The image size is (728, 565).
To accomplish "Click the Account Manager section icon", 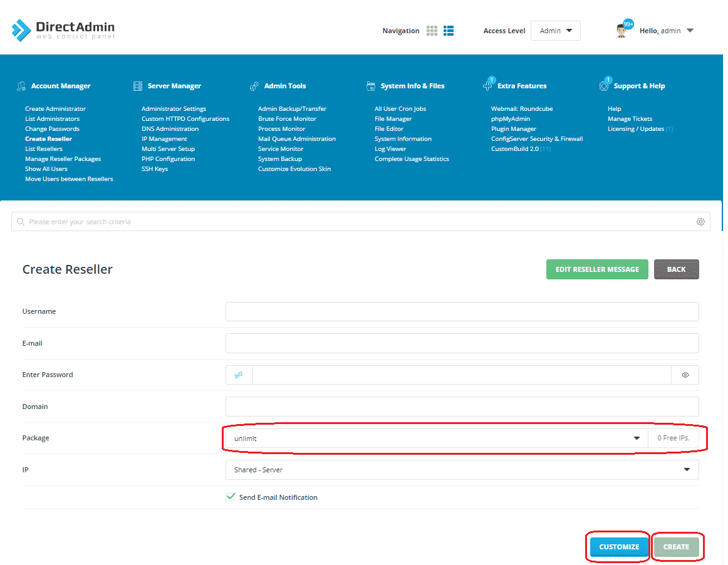I will pos(21,86).
